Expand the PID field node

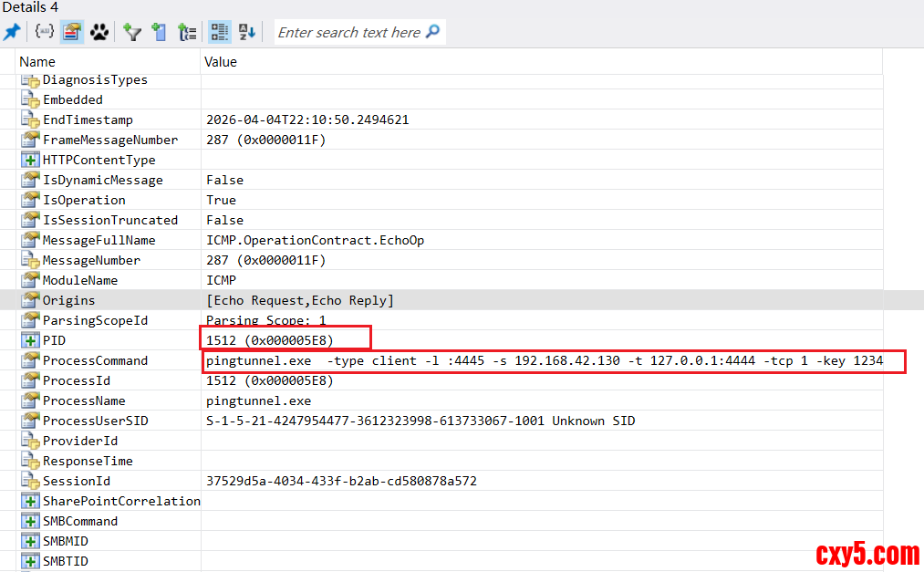(30, 340)
